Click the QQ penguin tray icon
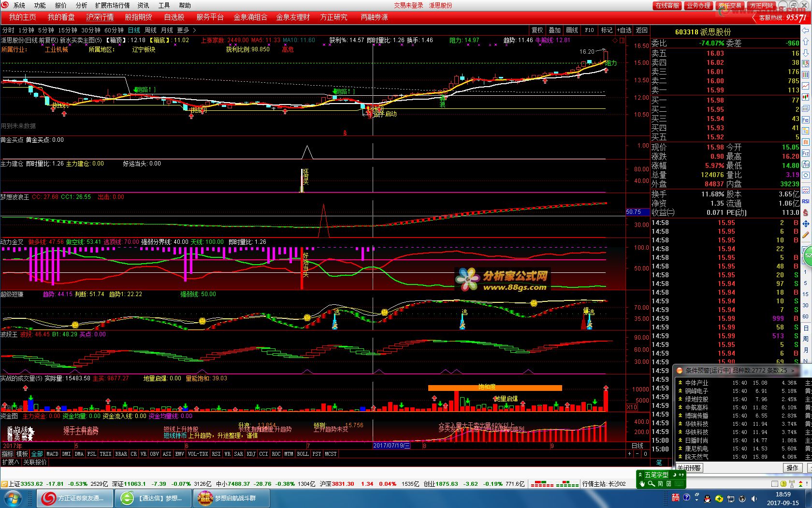This screenshot has height=508, width=812. click(x=707, y=499)
